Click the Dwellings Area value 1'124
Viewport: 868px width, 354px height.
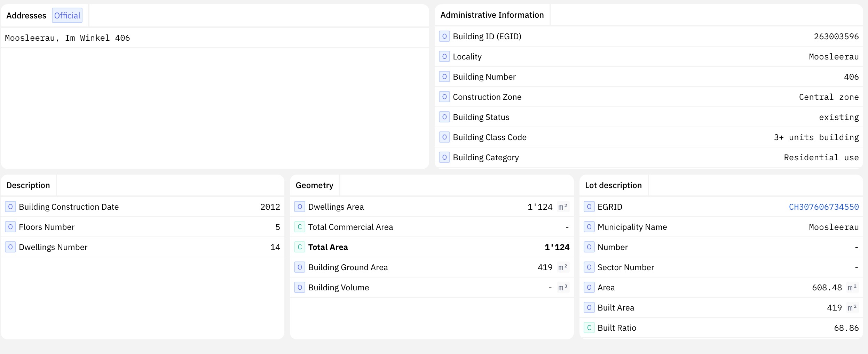(540, 207)
